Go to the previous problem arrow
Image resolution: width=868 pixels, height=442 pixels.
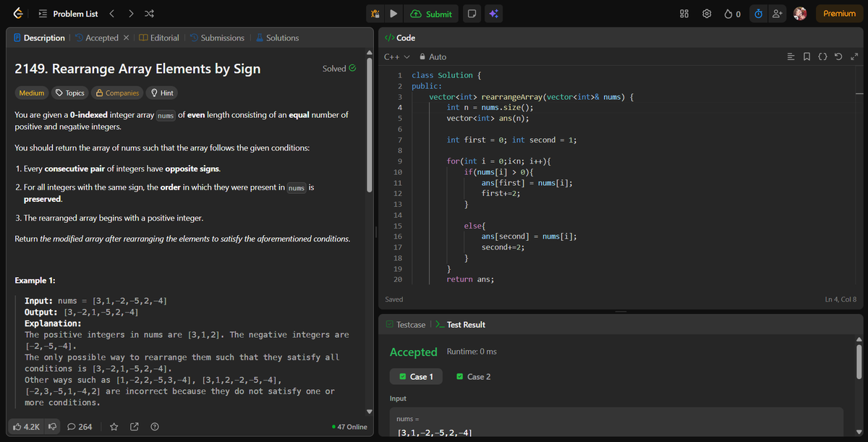(112, 14)
